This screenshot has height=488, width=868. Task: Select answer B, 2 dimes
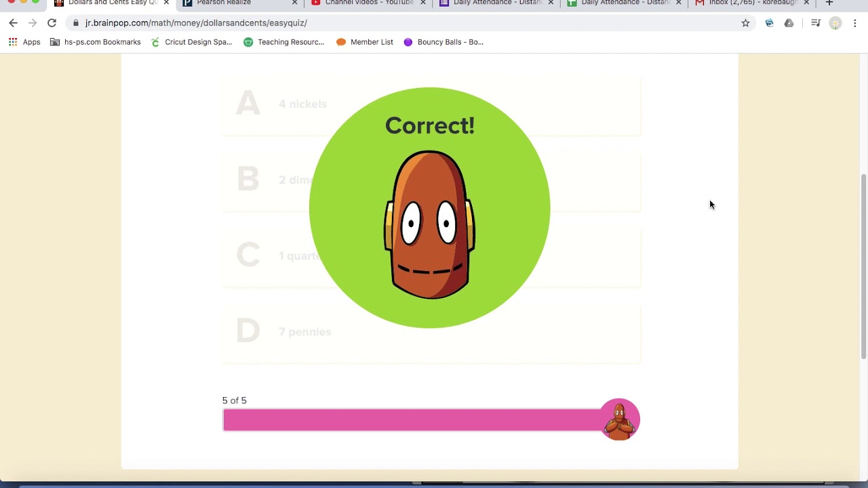pos(431,182)
